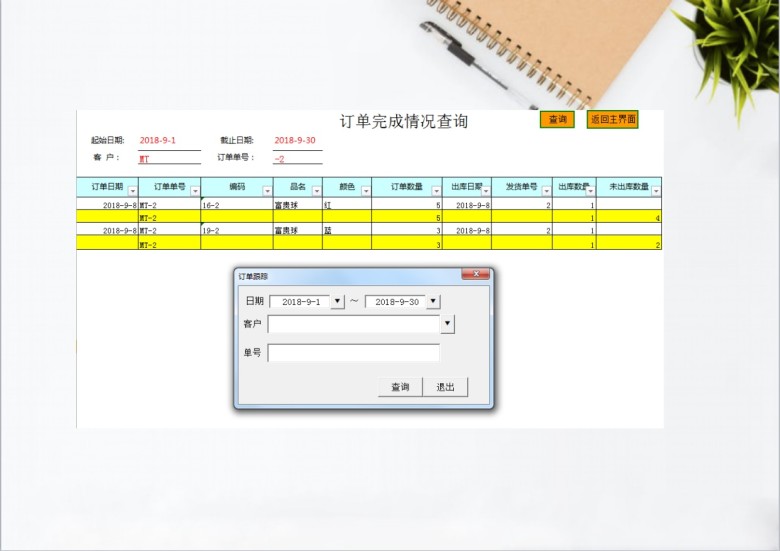The image size is (780, 551).
Task: Click the orange 查询 button at top
Action: [557, 119]
